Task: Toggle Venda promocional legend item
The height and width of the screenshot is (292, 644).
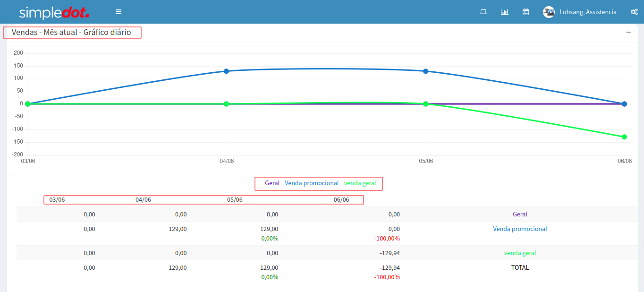Action: click(x=312, y=183)
